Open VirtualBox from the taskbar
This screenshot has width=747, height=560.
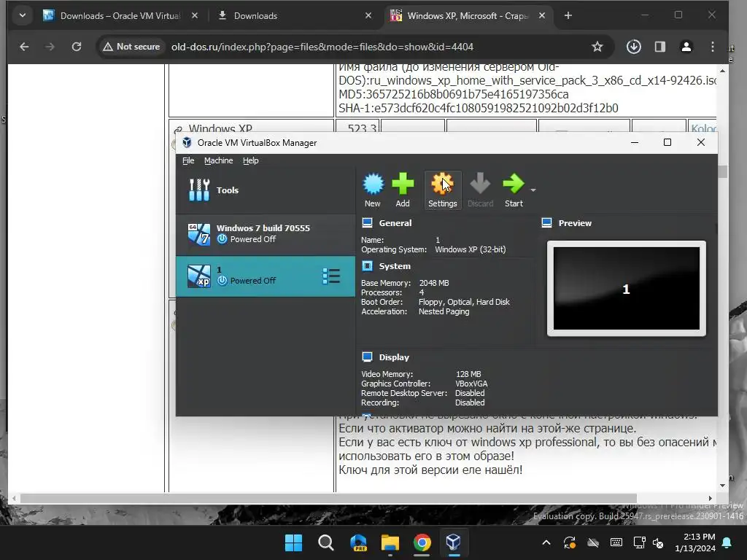point(454,542)
